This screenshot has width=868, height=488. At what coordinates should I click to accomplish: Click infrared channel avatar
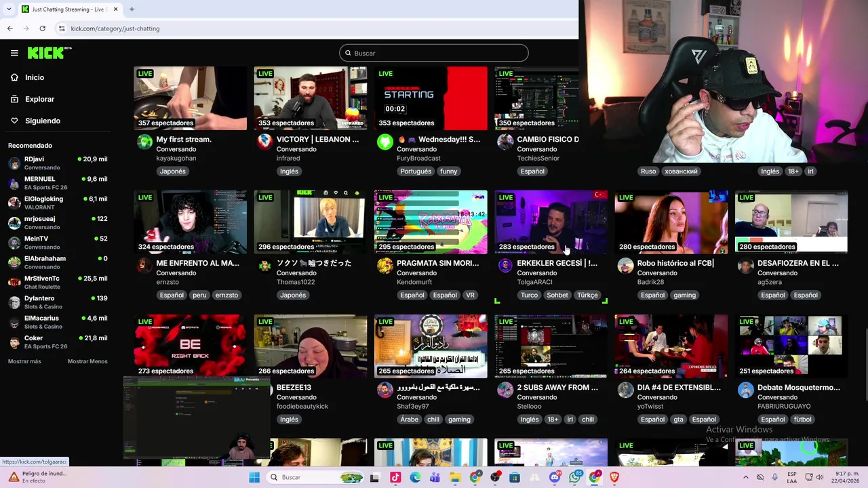click(x=264, y=142)
